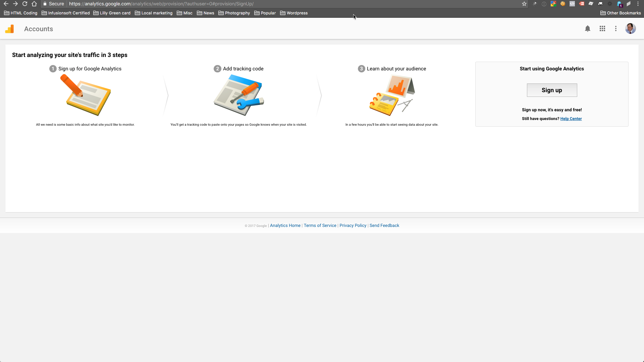Open the cookie extension icon
Viewport: 644px width, 362px height.
(x=563, y=4)
